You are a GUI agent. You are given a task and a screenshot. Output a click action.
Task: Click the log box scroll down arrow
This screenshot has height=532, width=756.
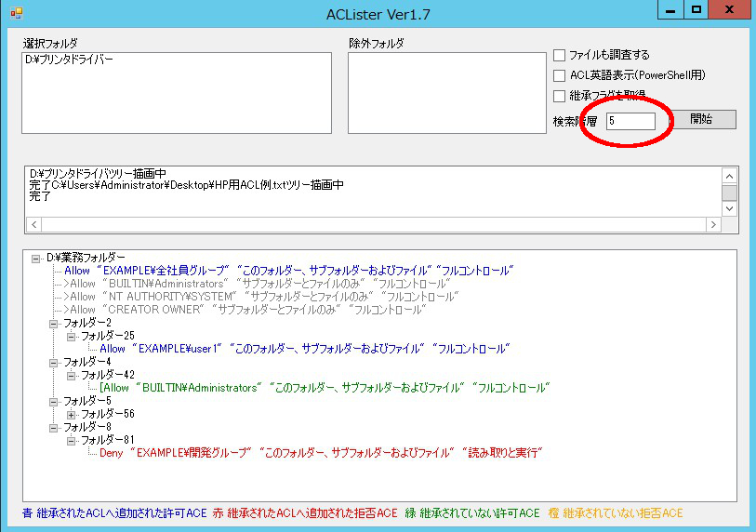[x=729, y=209]
